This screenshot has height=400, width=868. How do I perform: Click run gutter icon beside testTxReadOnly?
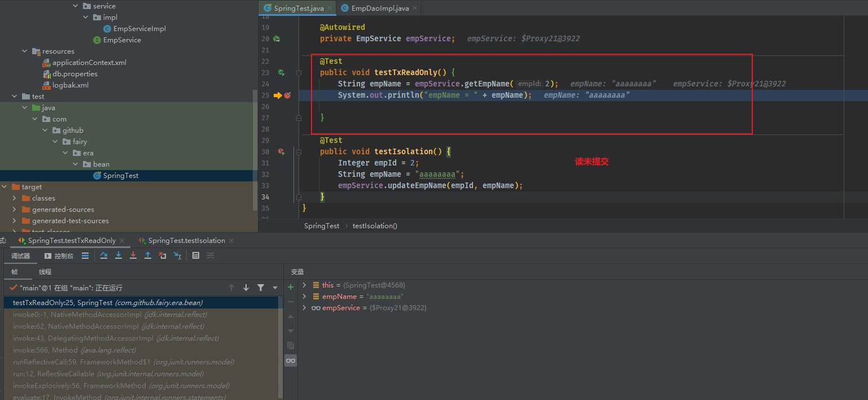tap(281, 72)
